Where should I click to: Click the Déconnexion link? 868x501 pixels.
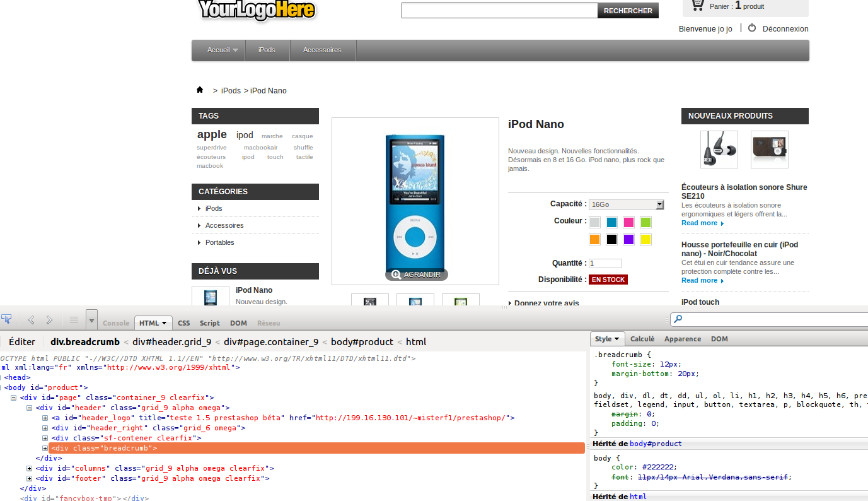pyautogui.click(x=785, y=28)
